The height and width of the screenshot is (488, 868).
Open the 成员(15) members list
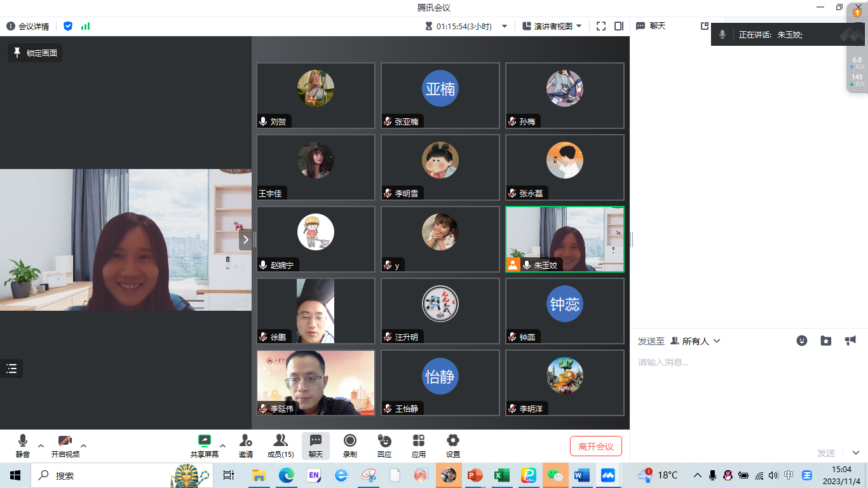tap(280, 445)
